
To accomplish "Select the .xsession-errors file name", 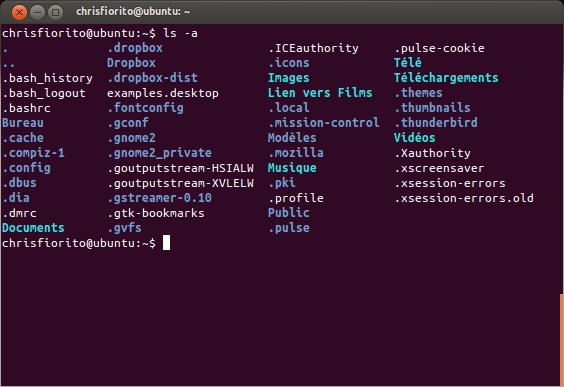I will point(450,183).
